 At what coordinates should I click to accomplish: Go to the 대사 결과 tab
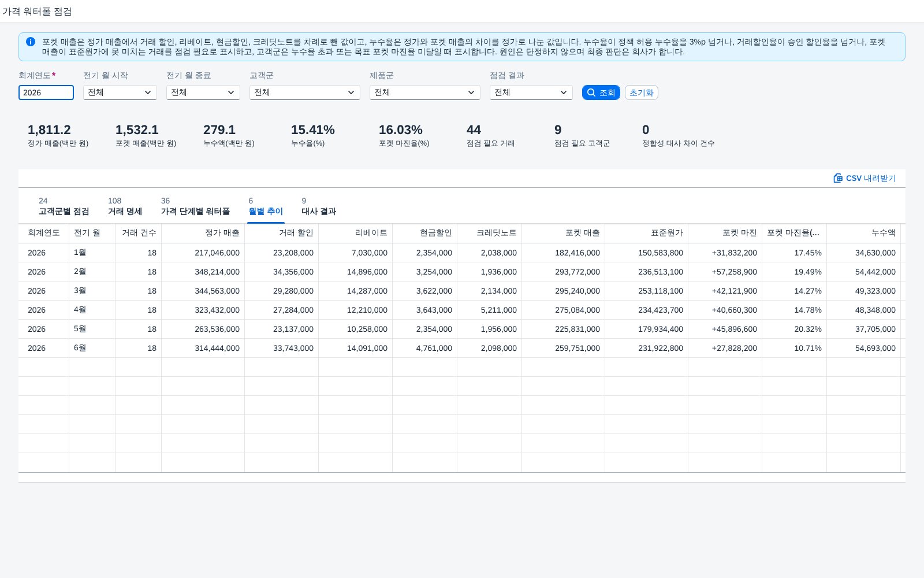(319, 206)
